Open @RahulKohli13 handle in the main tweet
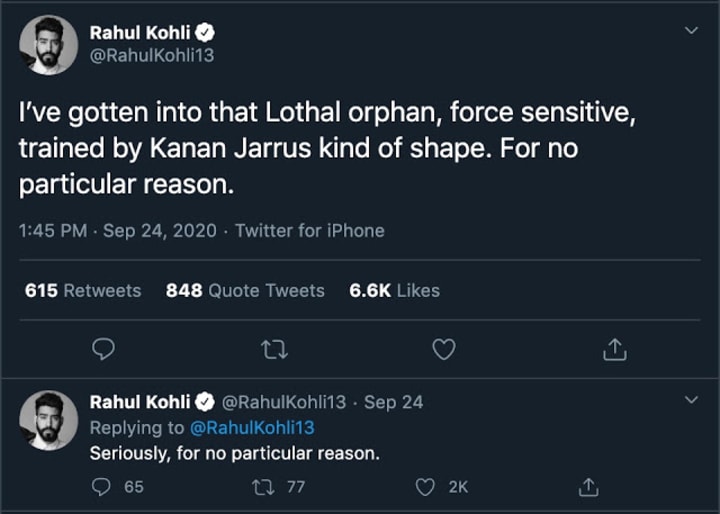Viewport: 720px width, 514px height. [151, 56]
